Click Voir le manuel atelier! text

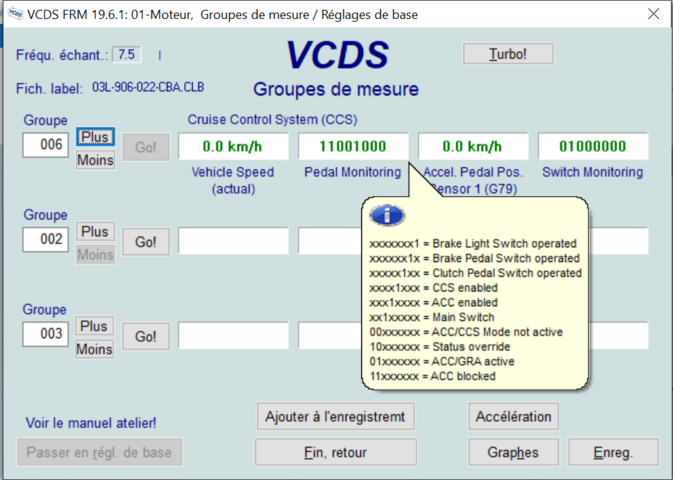pos(91,423)
